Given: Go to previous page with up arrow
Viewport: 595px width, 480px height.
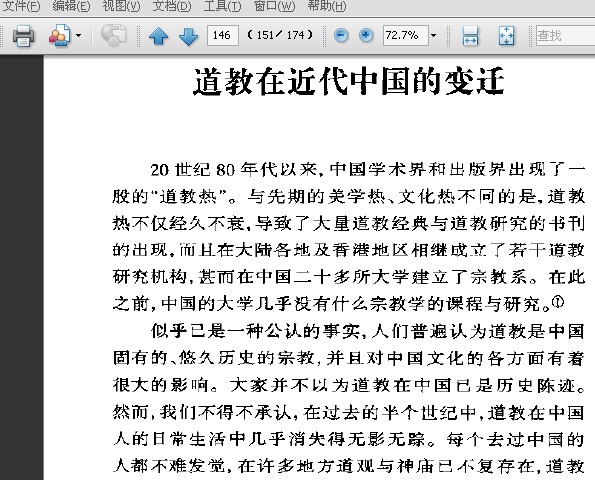Looking at the screenshot, I should point(159,36).
